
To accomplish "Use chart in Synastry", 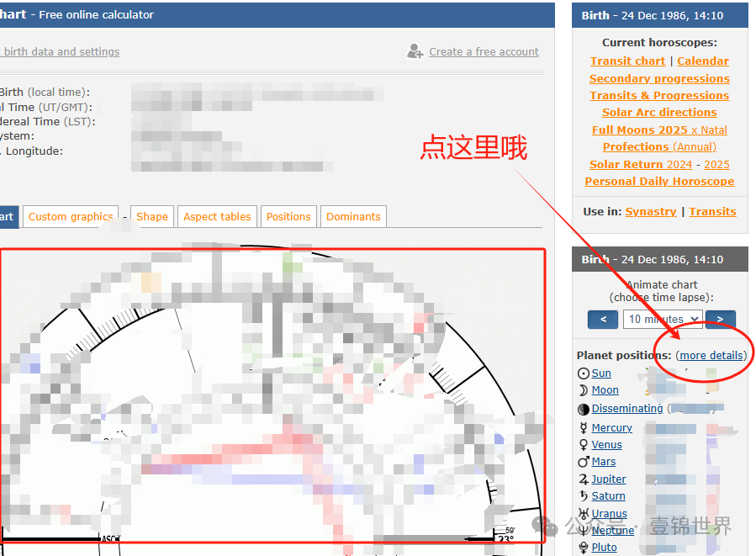I will (651, 212).
